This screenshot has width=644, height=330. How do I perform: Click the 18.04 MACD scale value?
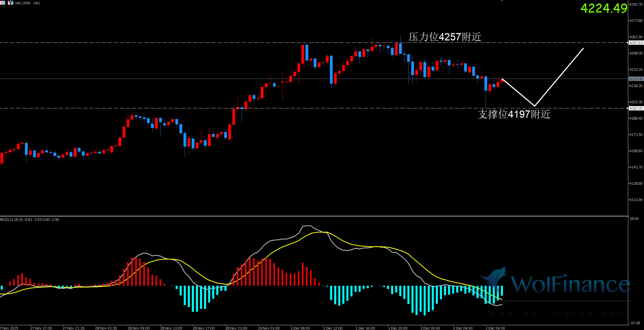(x=634, y=219)
